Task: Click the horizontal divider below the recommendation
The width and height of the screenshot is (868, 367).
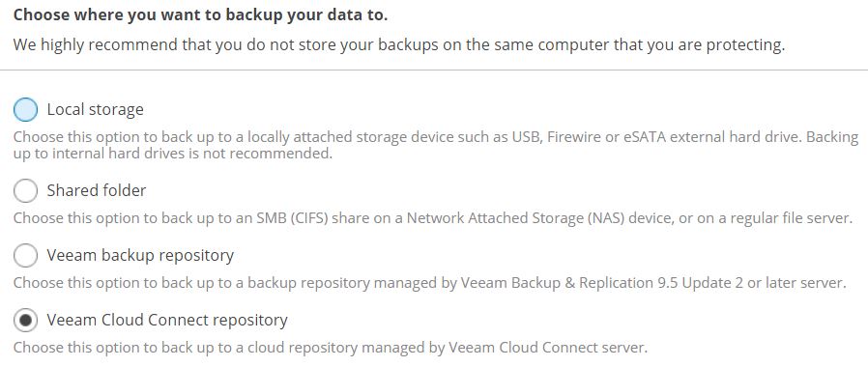Action: click(x=434, y=71)
